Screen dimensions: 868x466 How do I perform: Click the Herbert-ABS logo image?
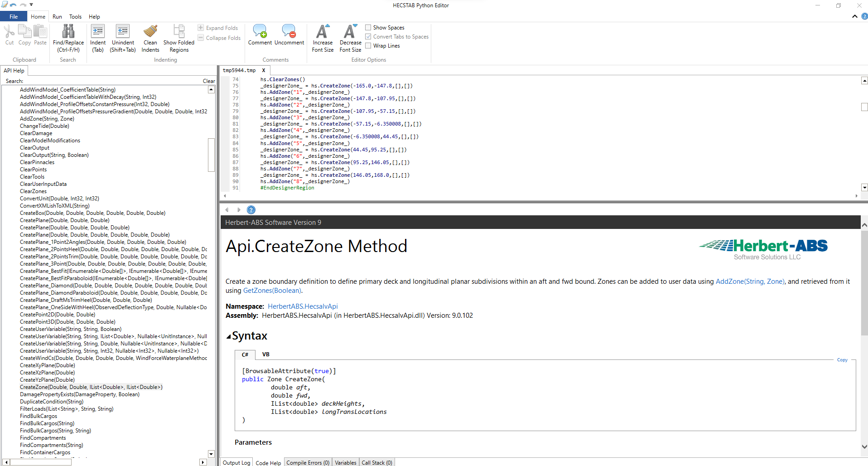coord(764,249)
